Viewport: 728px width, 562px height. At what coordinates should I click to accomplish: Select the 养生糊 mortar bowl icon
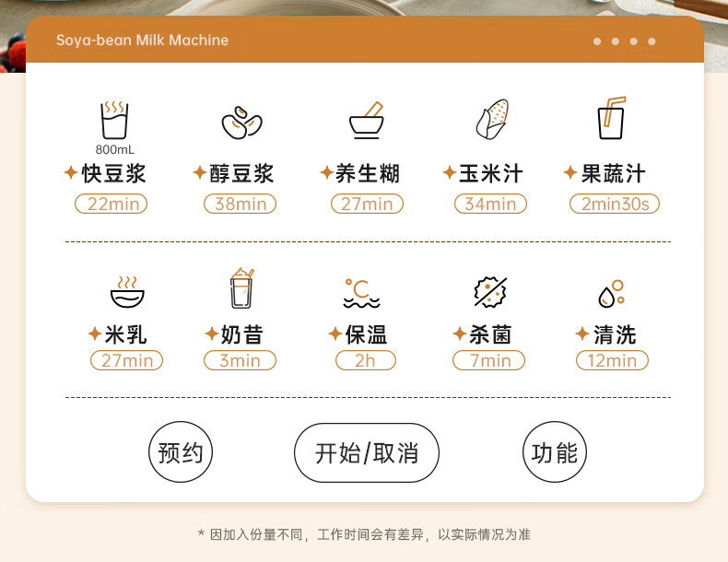click(367, 120)
